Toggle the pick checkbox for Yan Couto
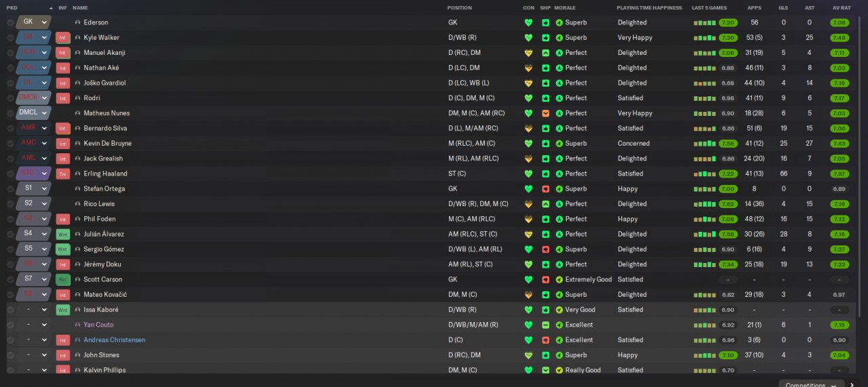The width and height of the screenshot is (868, 387). point(10,325)
